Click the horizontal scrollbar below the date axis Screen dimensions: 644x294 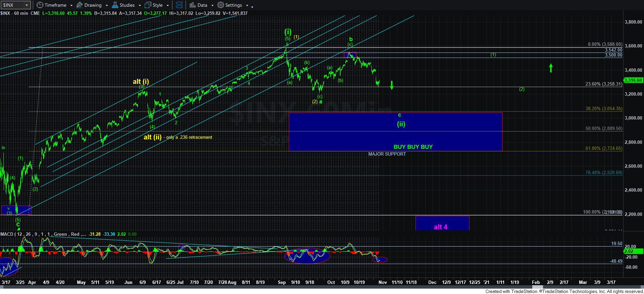click(x=303, y=287)
